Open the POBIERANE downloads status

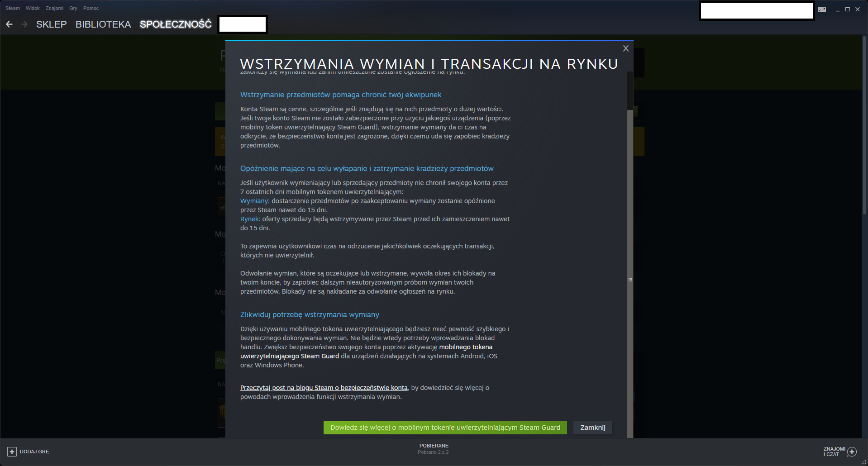[x=434, y=448]
